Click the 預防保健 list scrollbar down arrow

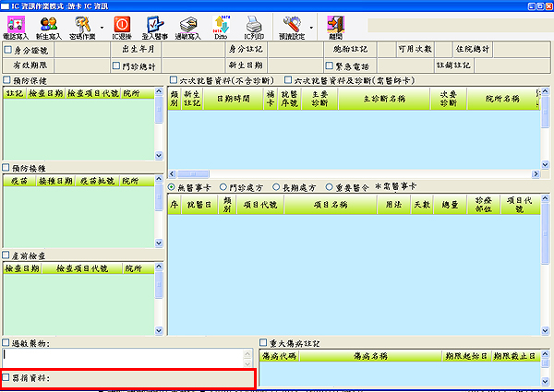point(158,156)
